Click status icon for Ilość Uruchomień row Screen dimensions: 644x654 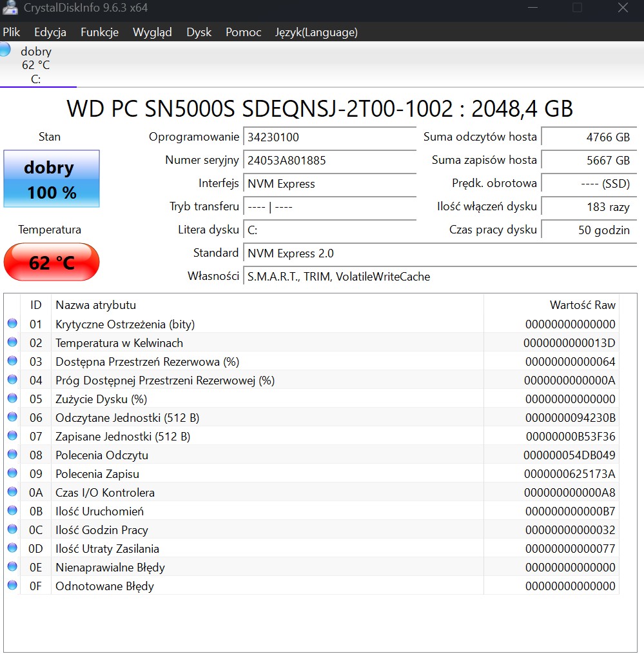(x=12, y=511)
